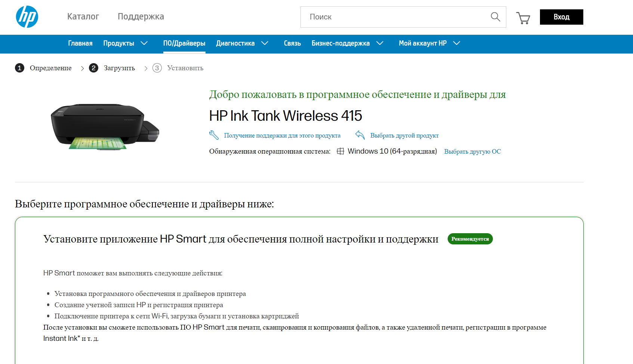Open the Каталог menu
This screenshot has height=364, width=633.
(x=83, y=16)
